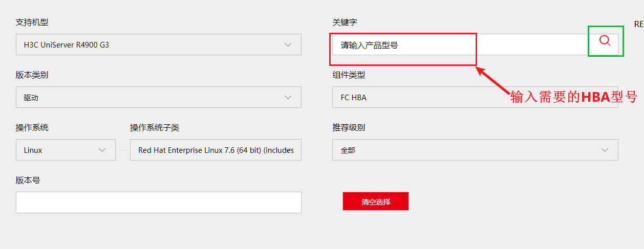This screenshot has width=644, height=249.
Task: Open the Red Hat Enterprise Linux subclass dropdown
Action: pyautogui.click(x=216, y=150)
